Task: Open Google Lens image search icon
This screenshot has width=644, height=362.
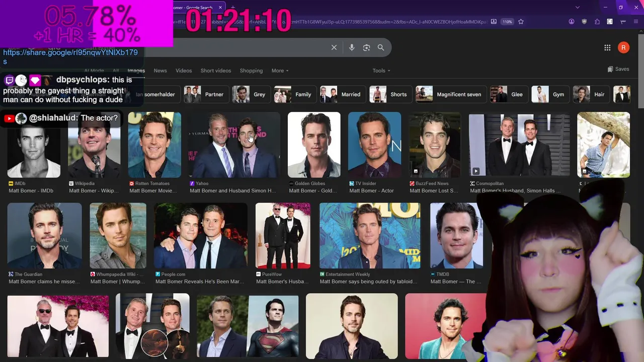Action: coord(366,47)
